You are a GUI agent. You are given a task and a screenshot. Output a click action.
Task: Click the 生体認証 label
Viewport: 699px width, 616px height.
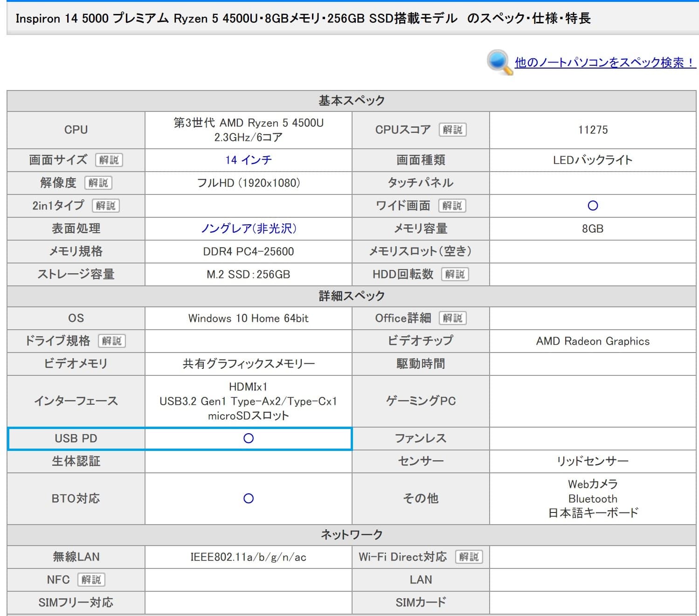[76, 461]
